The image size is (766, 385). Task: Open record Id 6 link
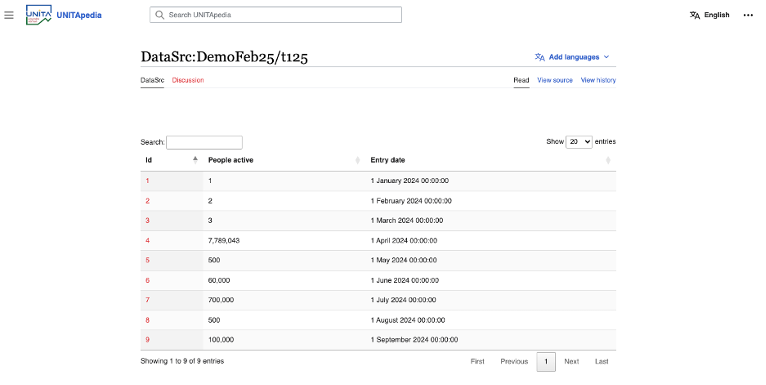pyautogui.click(x=148, y=280)
